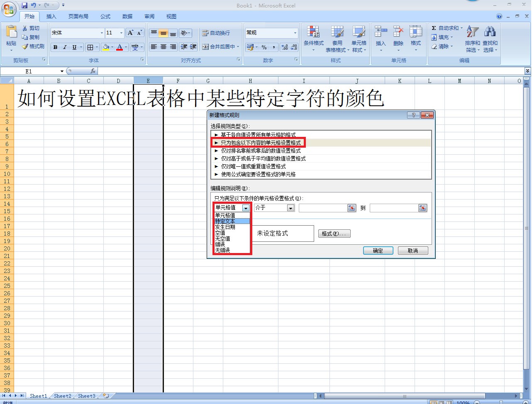Switch to the View (视图) tab
The height and width of the screenshot is (404, 532).
[171, 17]
